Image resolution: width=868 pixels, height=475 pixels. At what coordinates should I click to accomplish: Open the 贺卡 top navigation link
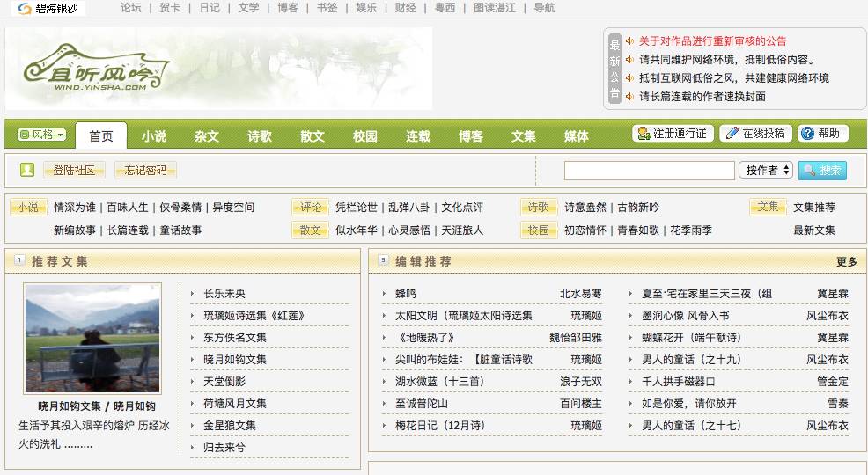click(x=169, y=8)
